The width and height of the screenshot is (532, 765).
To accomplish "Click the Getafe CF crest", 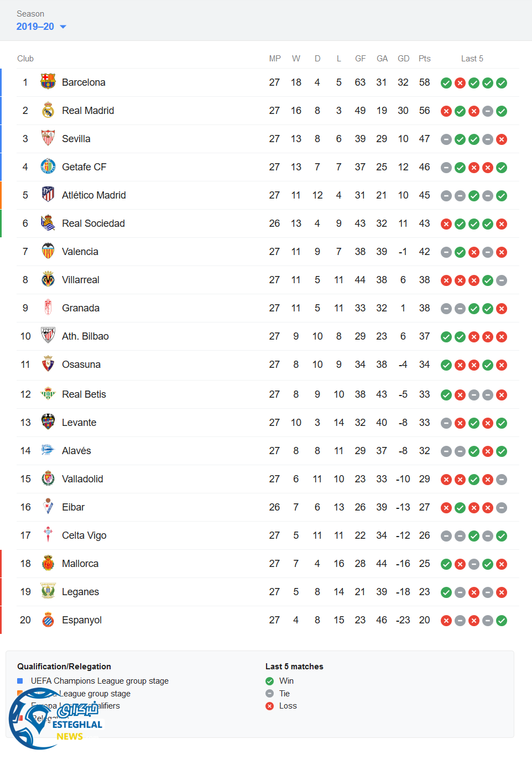I will (x=48, y=166).
